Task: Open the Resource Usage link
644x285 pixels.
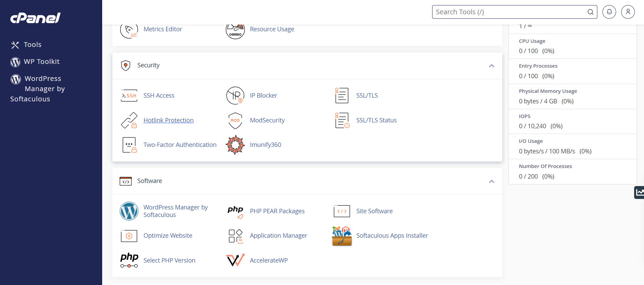Action: (x=272, y=29)
